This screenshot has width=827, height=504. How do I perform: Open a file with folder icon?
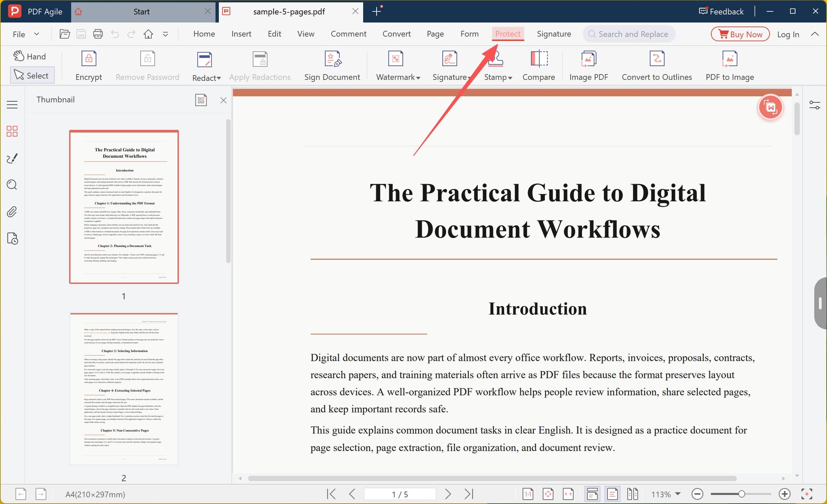(65, 34)
